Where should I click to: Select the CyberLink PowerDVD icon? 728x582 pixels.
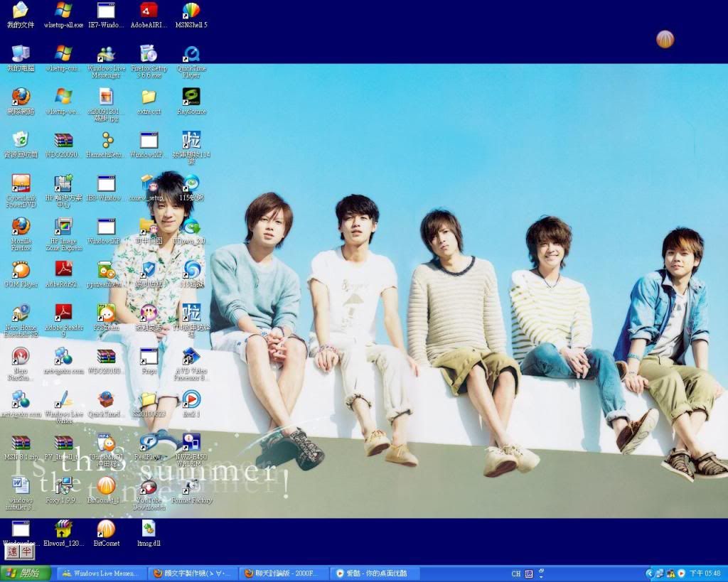[21, 184]
